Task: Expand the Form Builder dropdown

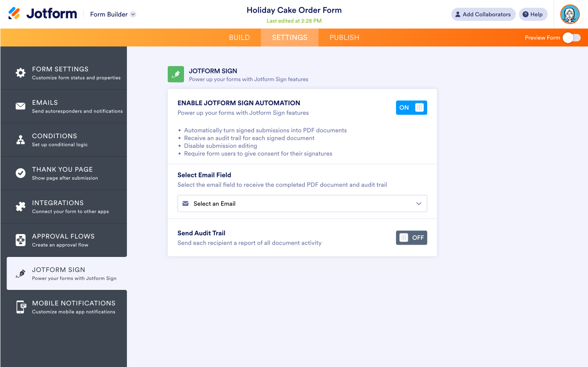Action: pyautogui.click(x=113, y=14)
